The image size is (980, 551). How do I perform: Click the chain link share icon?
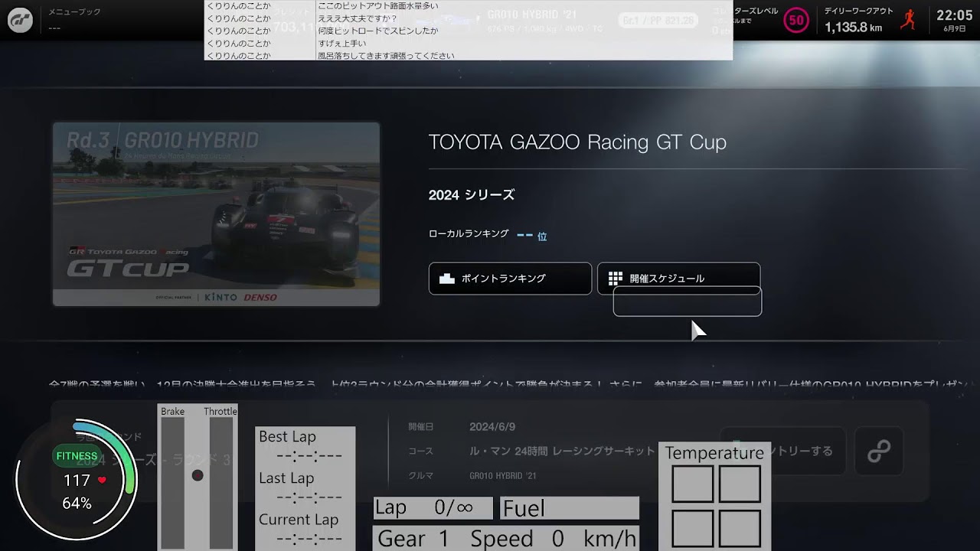pyautogui.click(x=878, y=452)
